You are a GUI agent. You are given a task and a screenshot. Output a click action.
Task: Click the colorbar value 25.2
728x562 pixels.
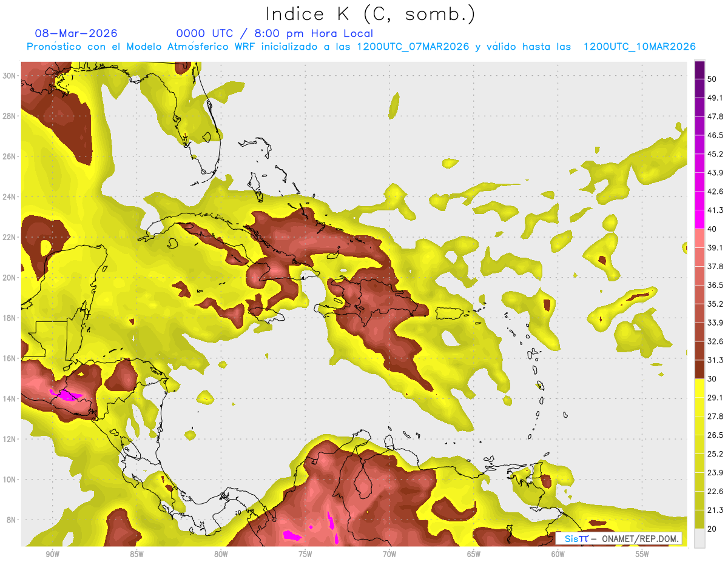coord(715,454)
